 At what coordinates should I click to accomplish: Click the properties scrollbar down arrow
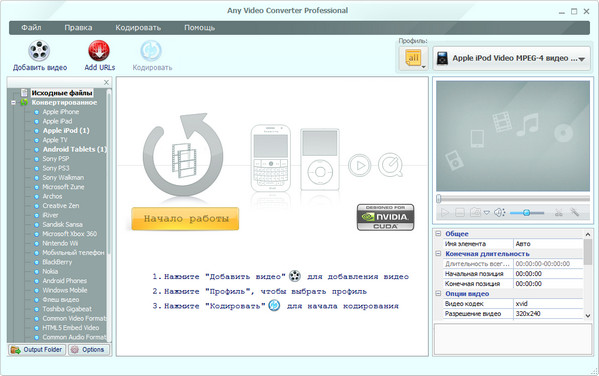pyautogui.click(x=588, y=316)
